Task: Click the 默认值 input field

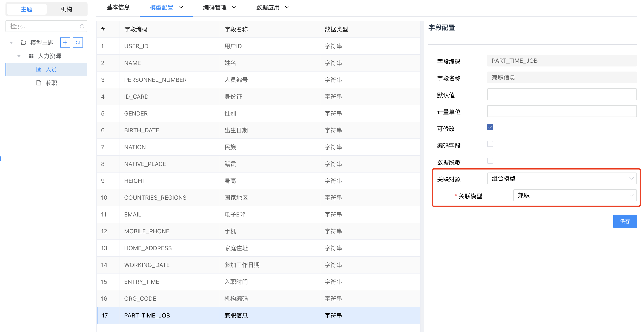Action: click(562, 94)
